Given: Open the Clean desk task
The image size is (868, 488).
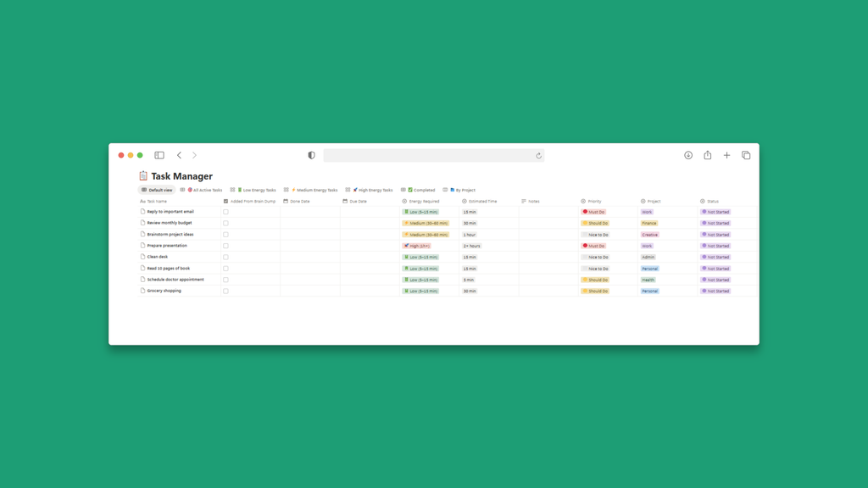Looking at the screenshot, I should 157,257.
